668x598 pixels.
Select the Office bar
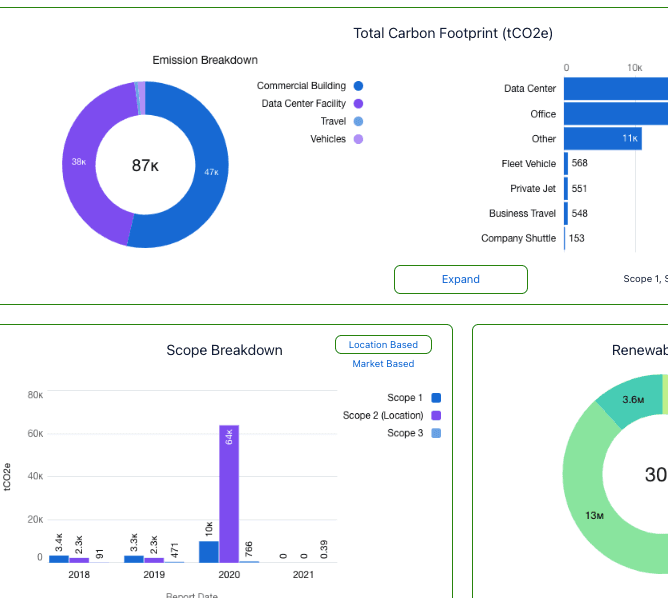click(616, 114)
